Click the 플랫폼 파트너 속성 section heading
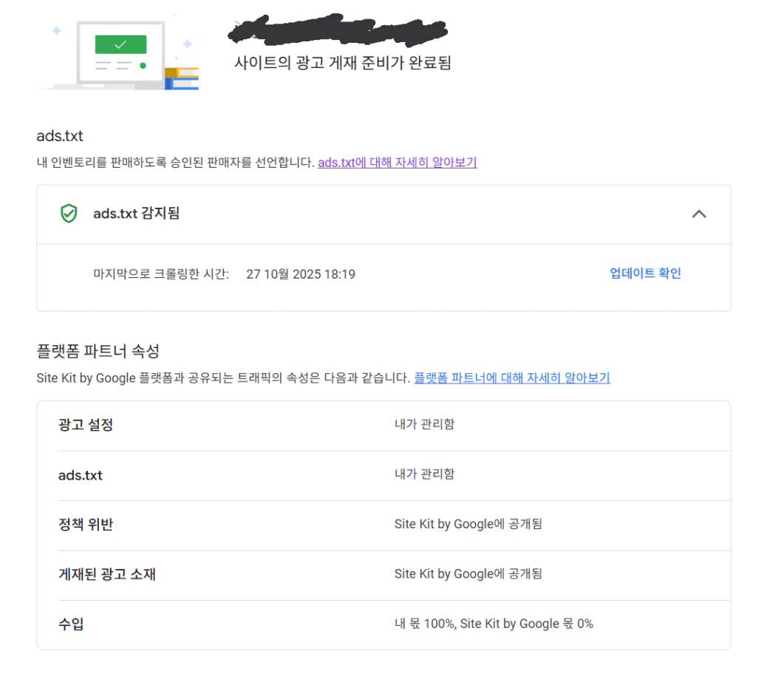Image resolution: width=784 pixels, height=682 pixels. point(98,350)
